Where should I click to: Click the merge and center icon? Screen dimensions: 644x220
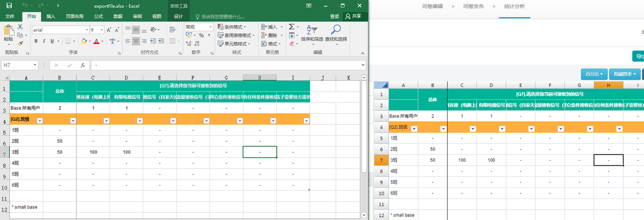click(172, 41)
